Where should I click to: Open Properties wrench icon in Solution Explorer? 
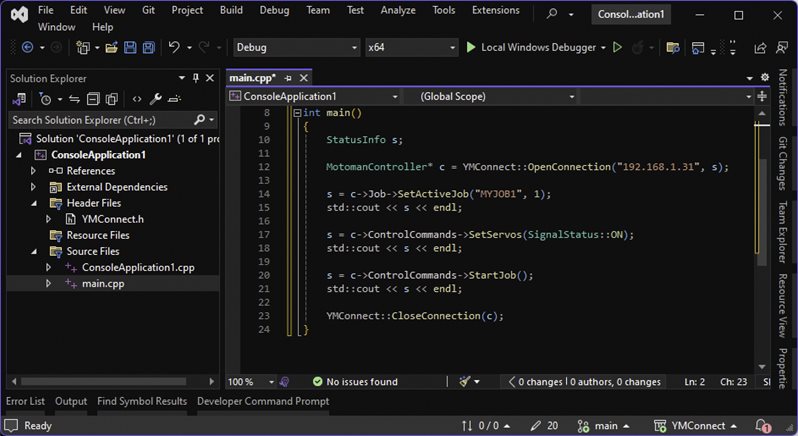(155, 99)
